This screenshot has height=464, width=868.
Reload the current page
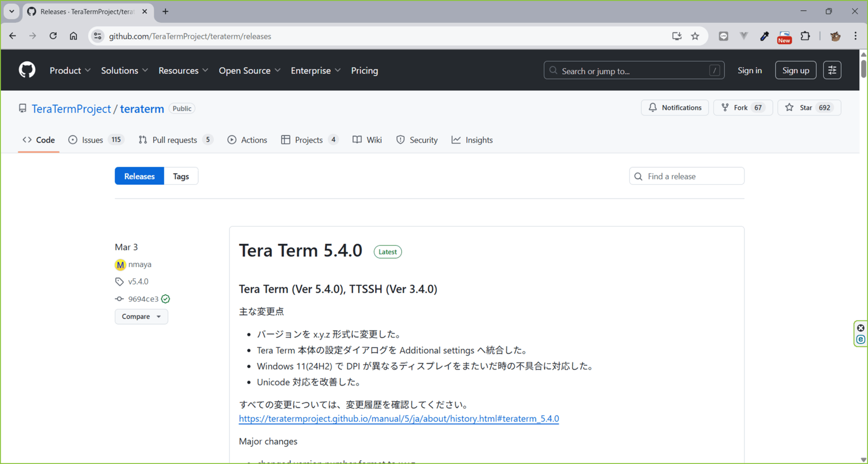(x=53, y=36)
